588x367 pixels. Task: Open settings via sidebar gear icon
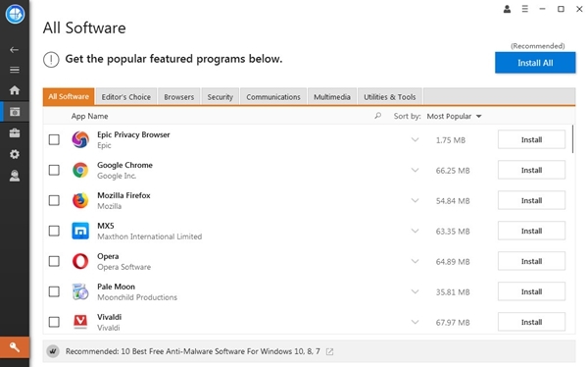pos(15,154)
